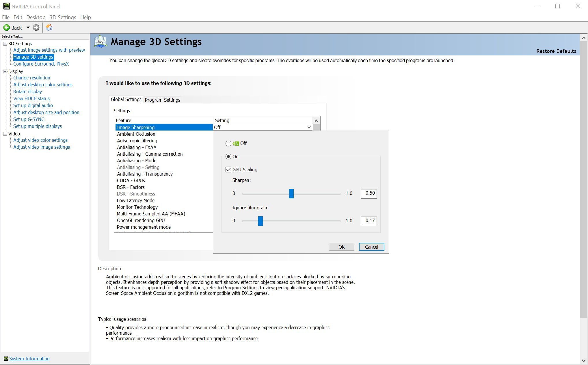This screenshot has height=365, width=588.
Task: Drag the Sharpen slider to adjust value
Action: (x=291, y=193)
